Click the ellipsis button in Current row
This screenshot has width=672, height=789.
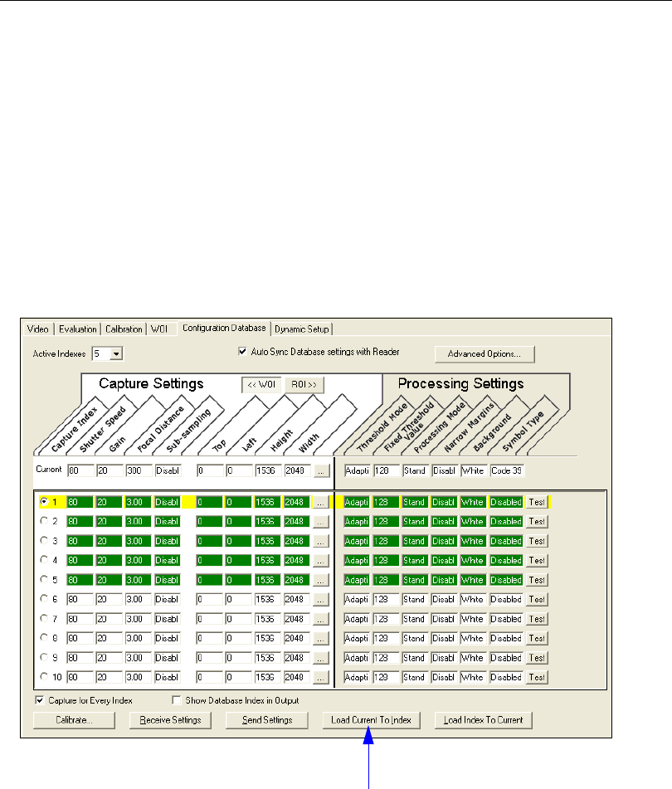pyautogui.click(x=321, y=471)
